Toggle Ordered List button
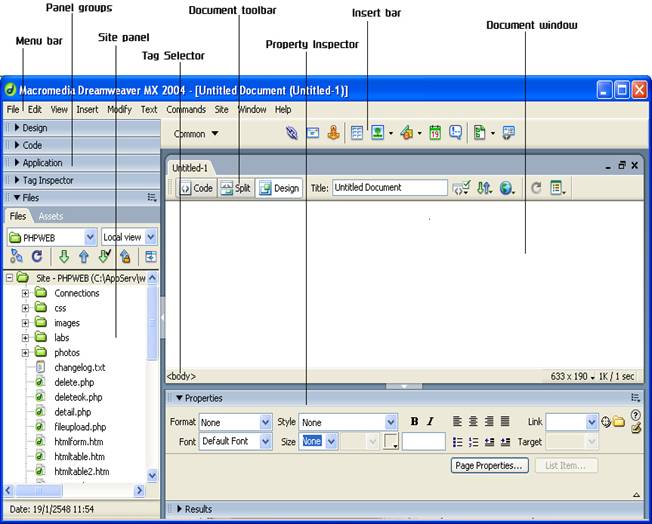Screen dimensions: 652x524 [473, 442]
